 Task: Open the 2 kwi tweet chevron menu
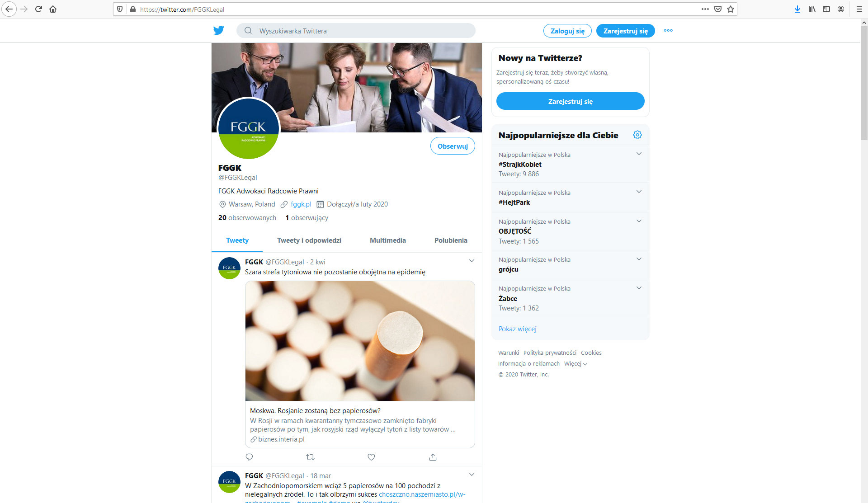(472, 261)
